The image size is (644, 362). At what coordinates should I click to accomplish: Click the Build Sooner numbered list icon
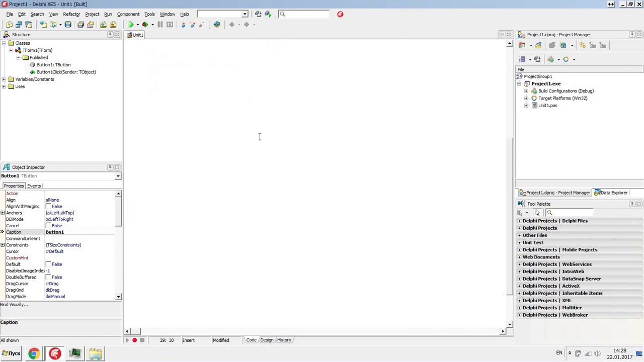[x=522, y=59]
